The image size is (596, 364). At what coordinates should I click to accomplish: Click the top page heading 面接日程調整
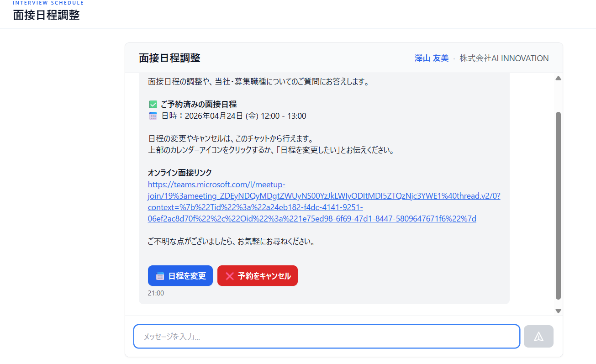point(46,15)
